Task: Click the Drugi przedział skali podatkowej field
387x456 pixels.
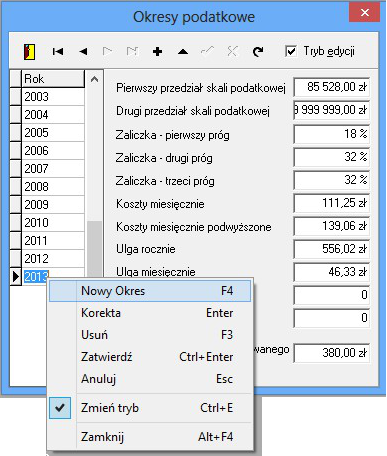Action: coord(332,110)
